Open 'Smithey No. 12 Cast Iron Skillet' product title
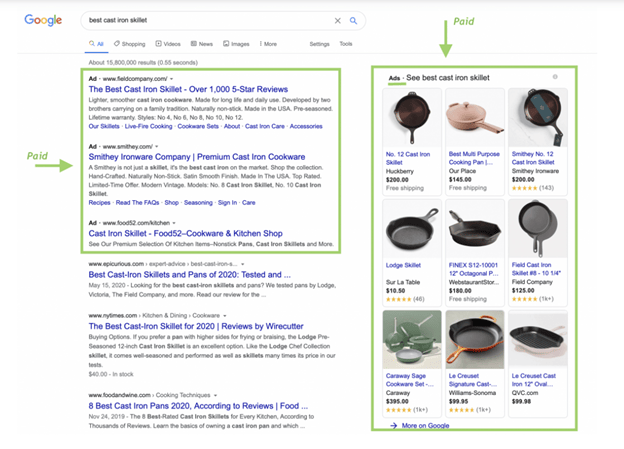The image size is (624, 449). (533, 158)
